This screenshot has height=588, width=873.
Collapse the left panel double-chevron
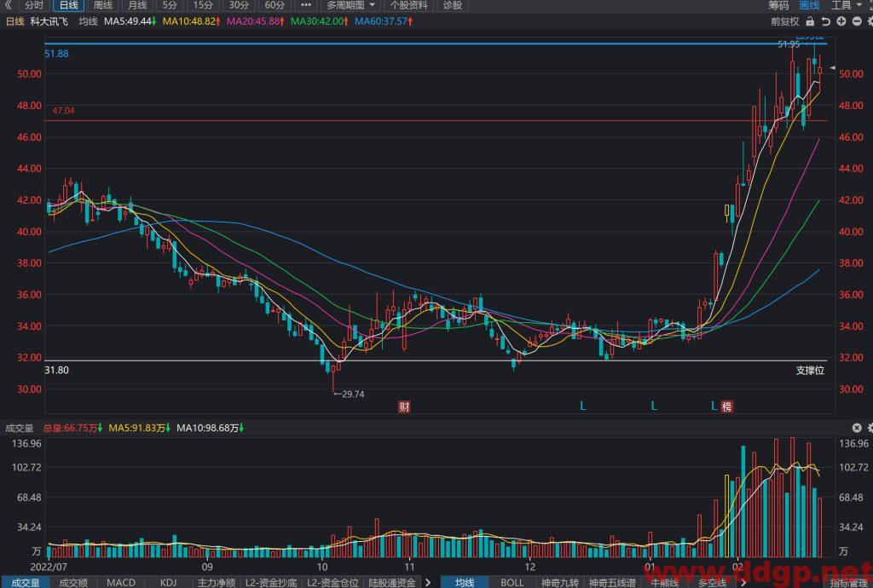point(8,6)
